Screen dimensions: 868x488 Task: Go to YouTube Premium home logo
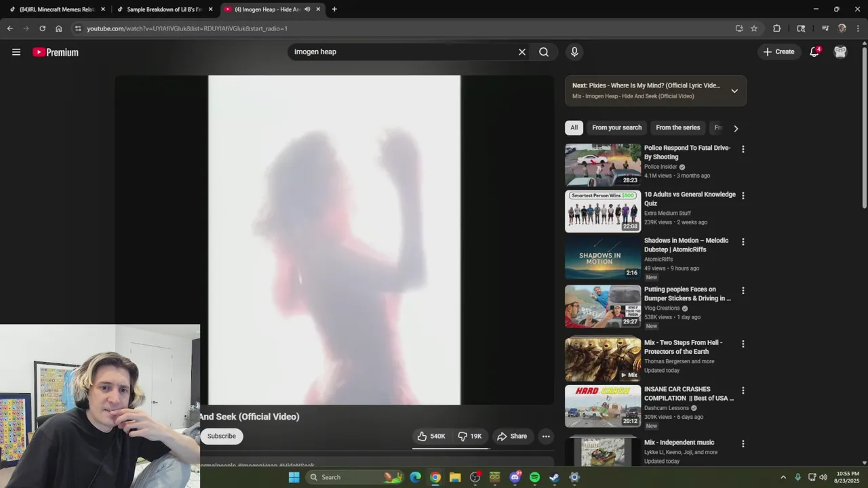coord(56,52)
